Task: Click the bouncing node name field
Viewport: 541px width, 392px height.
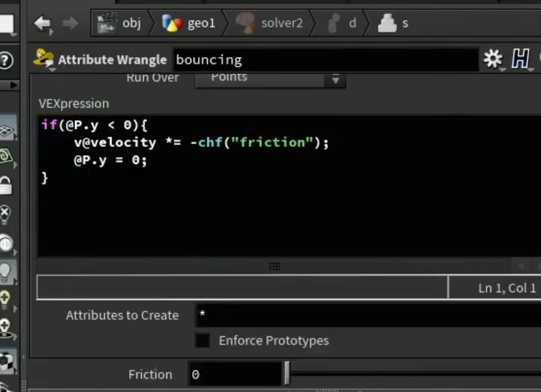Action: click(x=326, y=60)
